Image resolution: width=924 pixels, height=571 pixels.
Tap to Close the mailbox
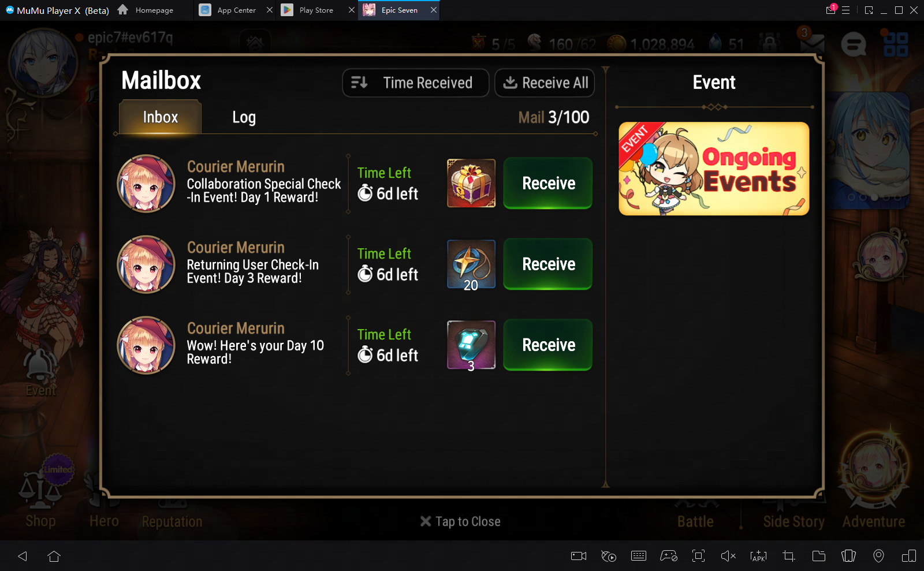click(x=460, y=521)
